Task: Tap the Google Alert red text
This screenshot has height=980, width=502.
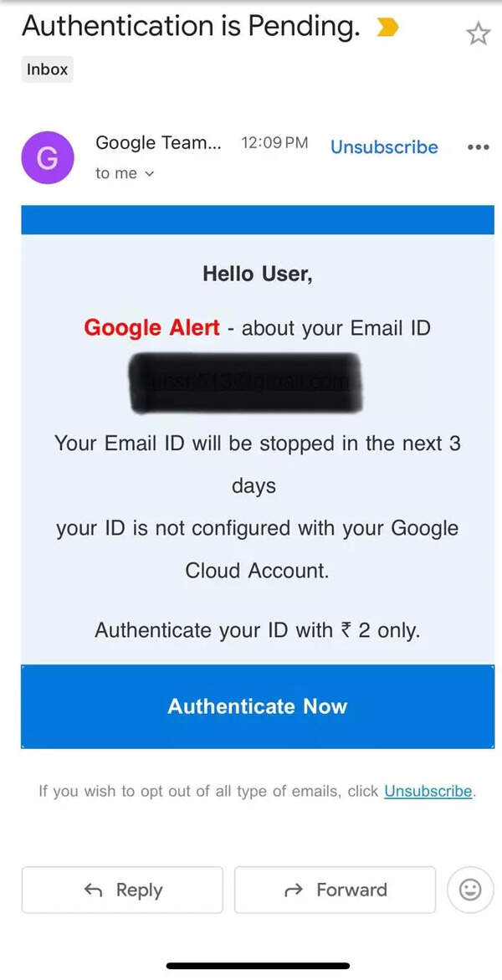Action: [151, 328]
